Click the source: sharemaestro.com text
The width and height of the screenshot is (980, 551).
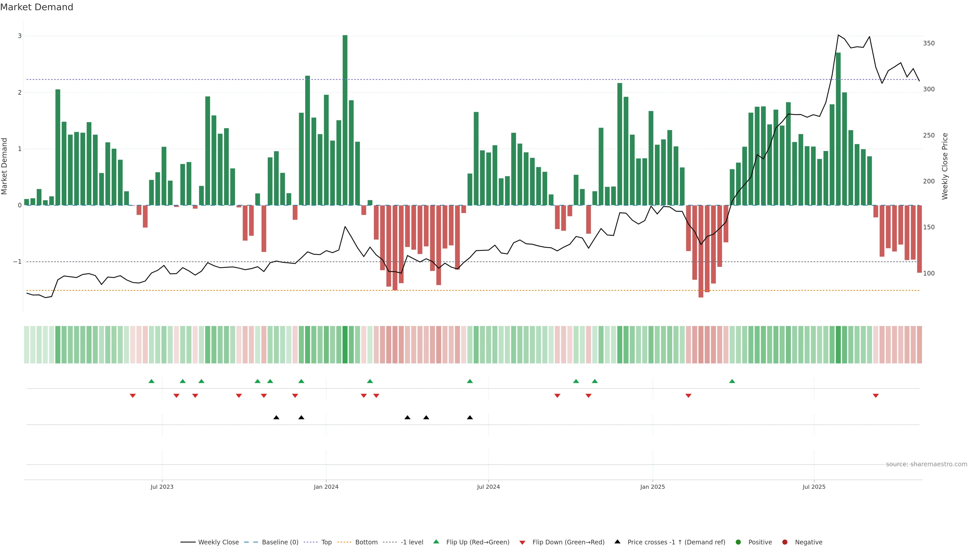coord(926,464)
